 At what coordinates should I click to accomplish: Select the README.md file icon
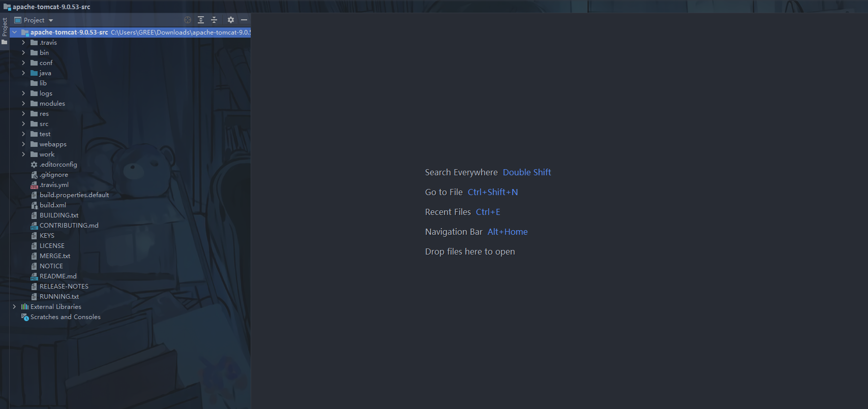point(34,276)
